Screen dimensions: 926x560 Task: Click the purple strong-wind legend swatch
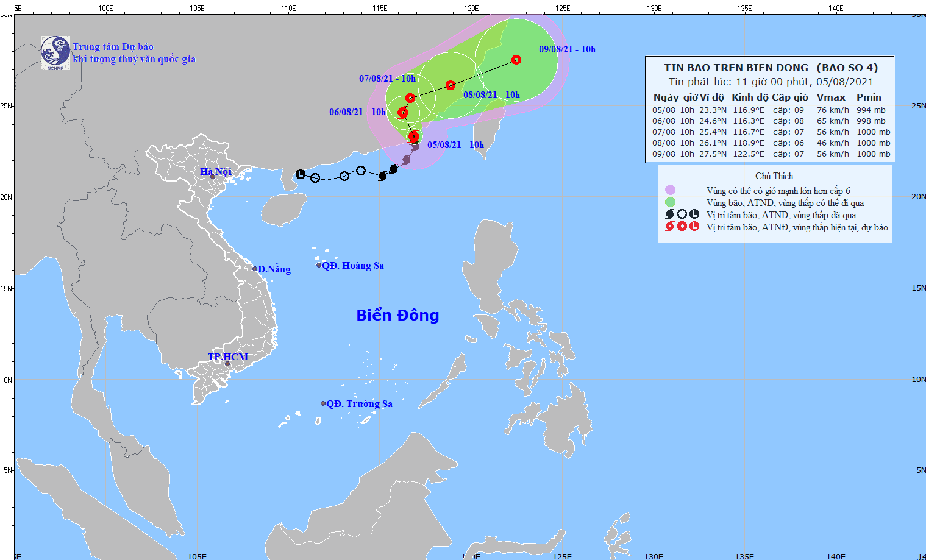670,190
